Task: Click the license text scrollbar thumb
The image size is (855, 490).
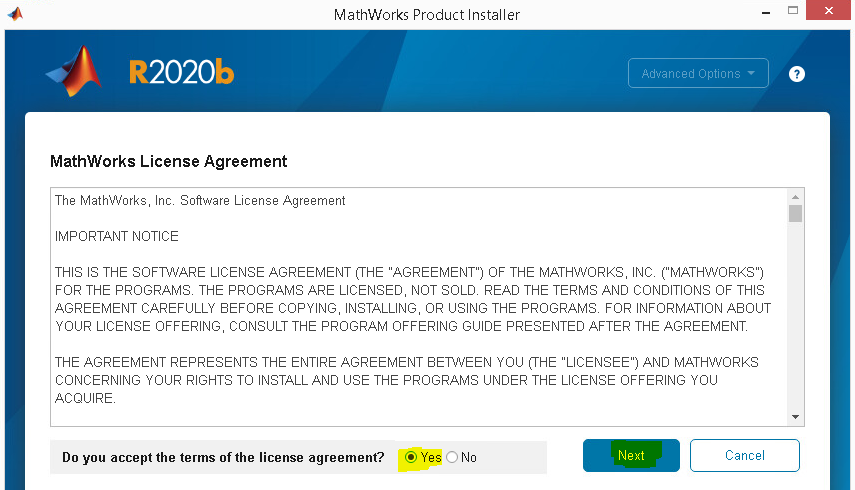Action: (795, 213)
